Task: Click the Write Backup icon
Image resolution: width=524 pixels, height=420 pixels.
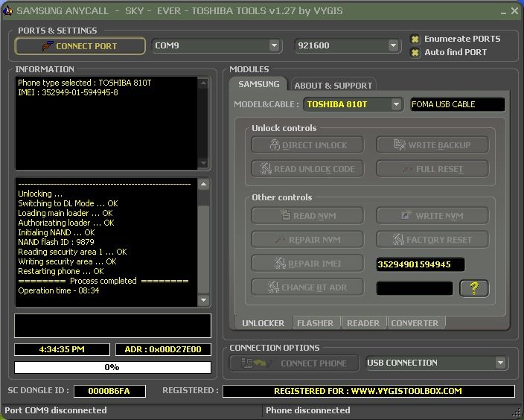Action: pyautogui.click(x=399, y=145)
